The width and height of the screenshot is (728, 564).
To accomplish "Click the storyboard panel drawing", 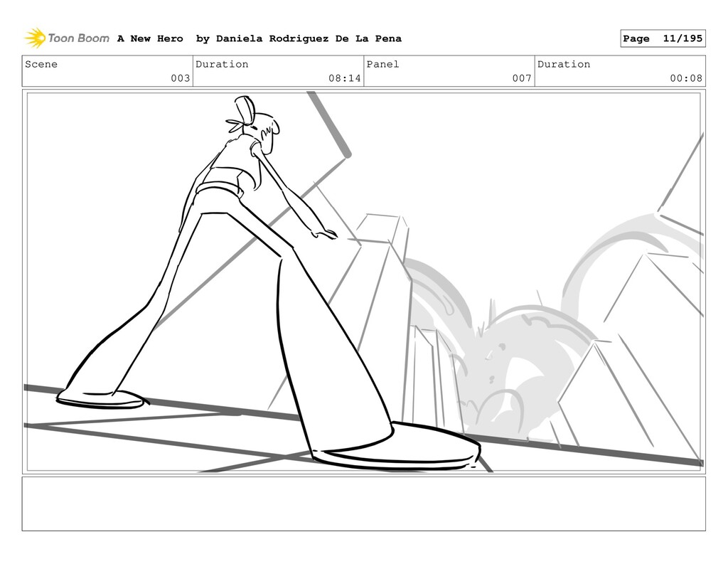I will (363, 282).
